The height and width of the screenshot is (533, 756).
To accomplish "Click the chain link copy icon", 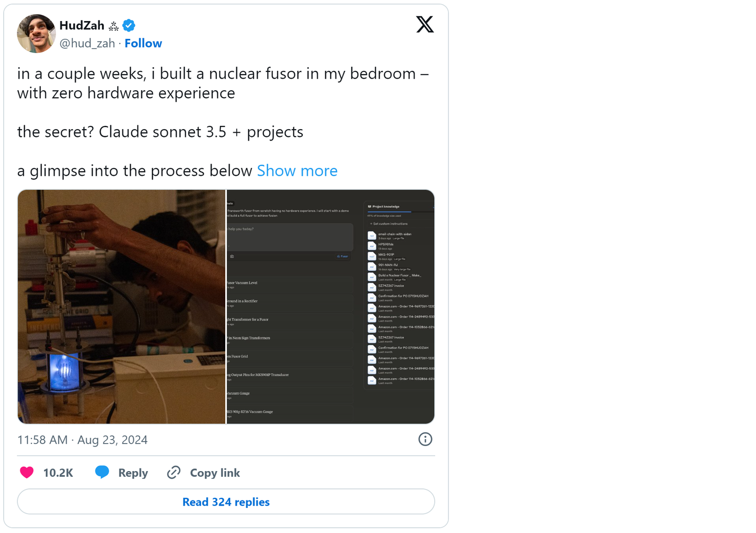I will click(x=174, y=473).
